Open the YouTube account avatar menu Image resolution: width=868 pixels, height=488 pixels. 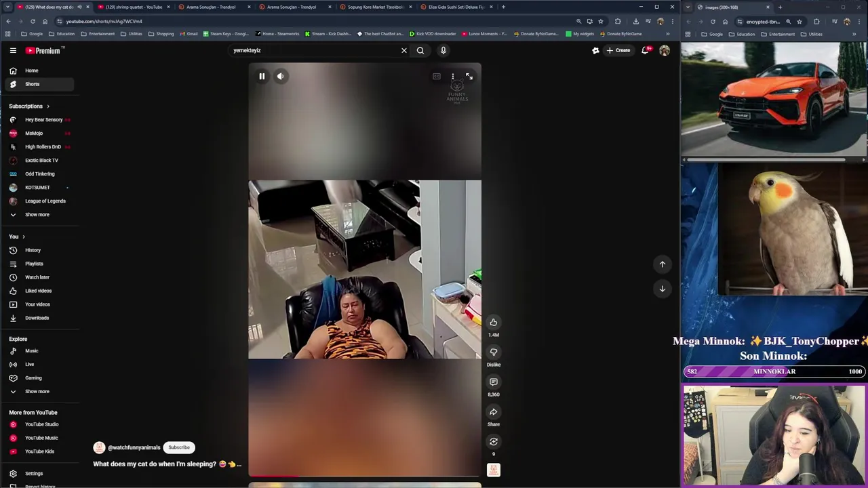tap(665, 50)
